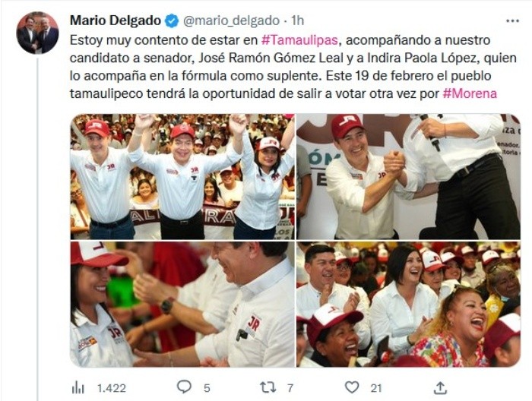Like the tweet with the heart icon
Image resolution: width=532 pixels, height=401 pixels.
(352, 387)
